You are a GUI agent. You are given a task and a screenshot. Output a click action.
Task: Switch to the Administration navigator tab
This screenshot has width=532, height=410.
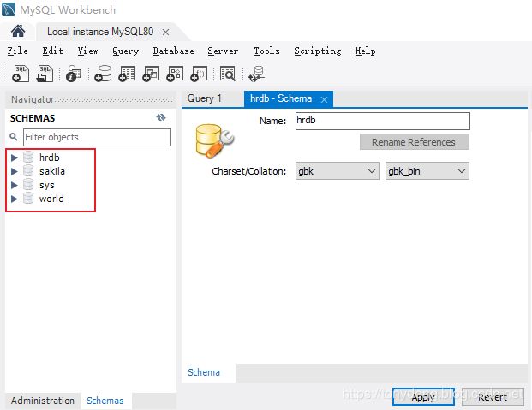tap(43, 401)
